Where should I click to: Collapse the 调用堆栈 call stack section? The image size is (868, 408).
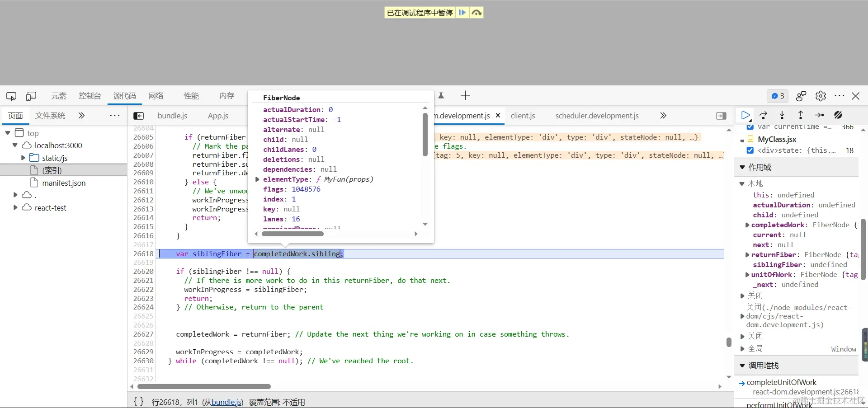coord(742,366)
